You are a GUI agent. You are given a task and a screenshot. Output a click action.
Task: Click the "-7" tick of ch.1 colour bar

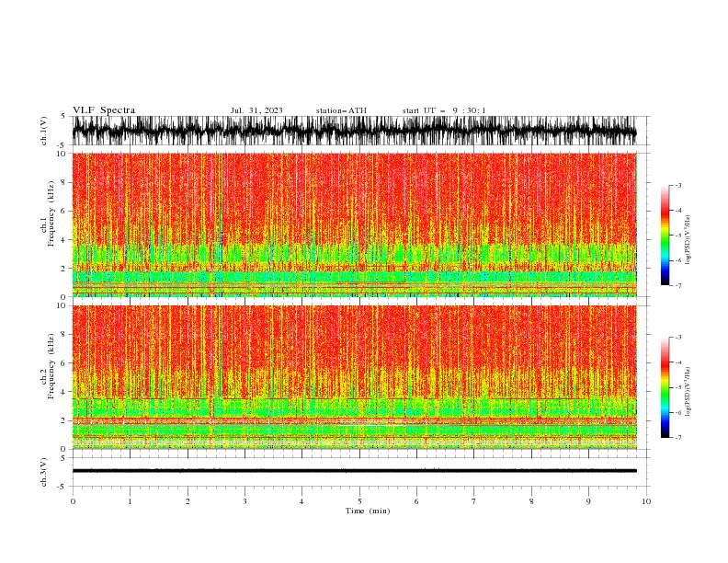(677, 285)
